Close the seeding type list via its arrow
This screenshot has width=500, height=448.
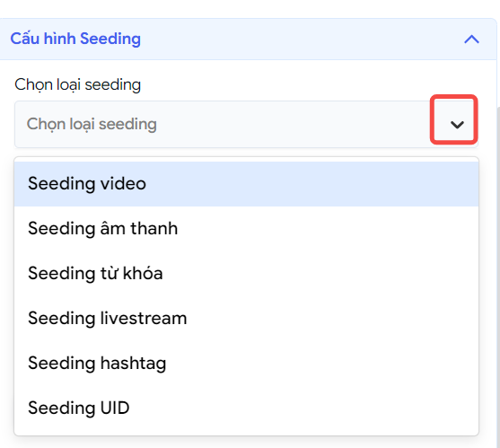click(x=457, y=125)
